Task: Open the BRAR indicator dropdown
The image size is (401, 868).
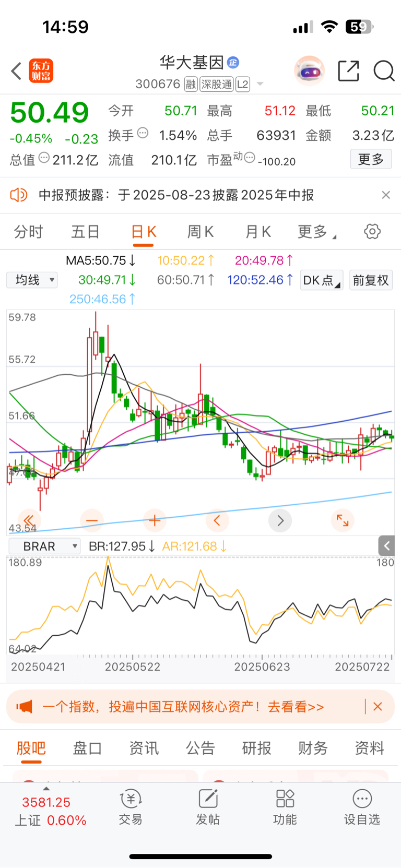Action: pyautogui.click(x=44, y=546)
